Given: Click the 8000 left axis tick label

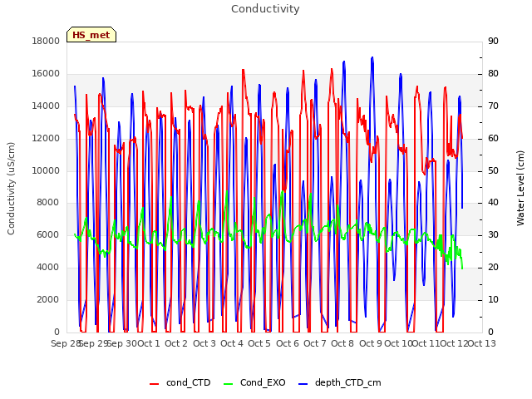Looking at the screenshot, I should coord(47,203).
